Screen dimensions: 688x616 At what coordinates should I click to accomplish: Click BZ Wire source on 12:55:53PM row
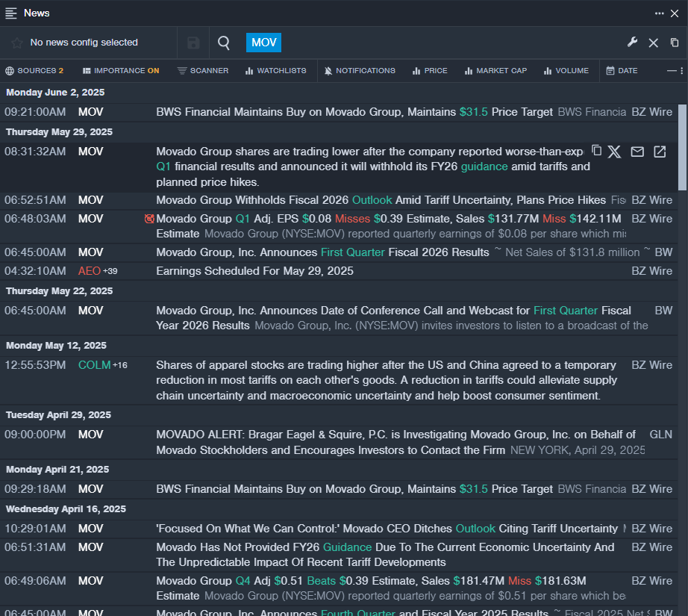click(651, 365)
